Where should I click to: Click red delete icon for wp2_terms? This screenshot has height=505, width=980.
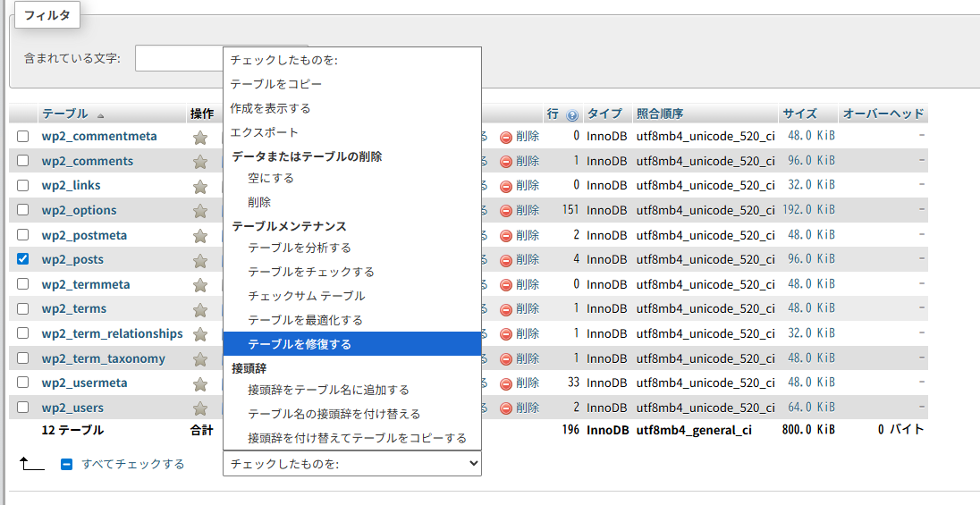[x=506, y=309]
